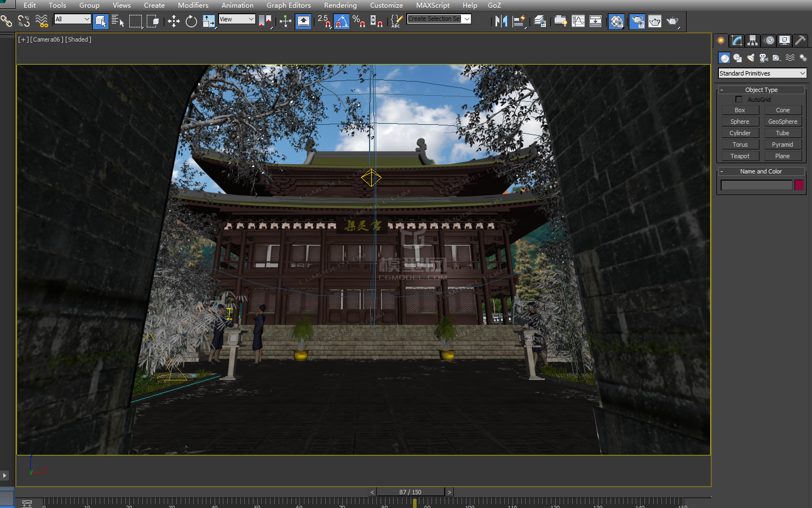Enable the AutoGrid checkbox

[739, 100]
